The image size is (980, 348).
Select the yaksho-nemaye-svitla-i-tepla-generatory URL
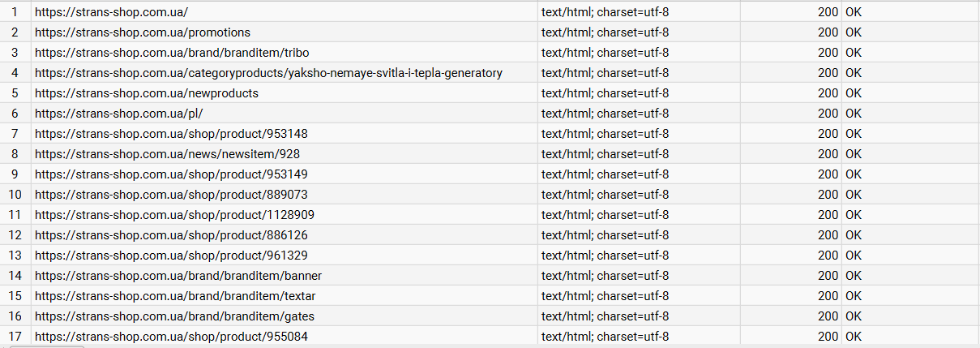(x=268, y=73)
